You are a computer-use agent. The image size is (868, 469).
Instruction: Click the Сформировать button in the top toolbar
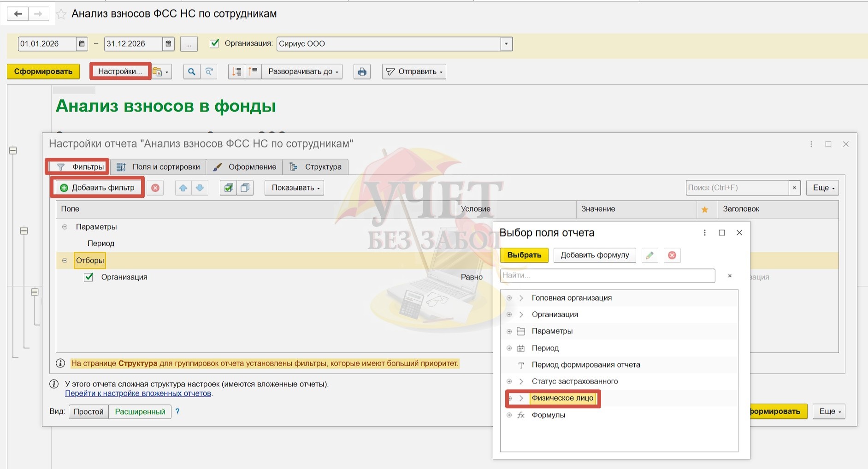click(x=43, y=71)
